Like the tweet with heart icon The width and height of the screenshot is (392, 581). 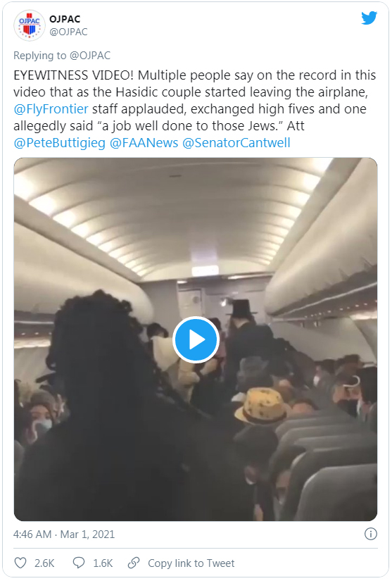(20, 563)
